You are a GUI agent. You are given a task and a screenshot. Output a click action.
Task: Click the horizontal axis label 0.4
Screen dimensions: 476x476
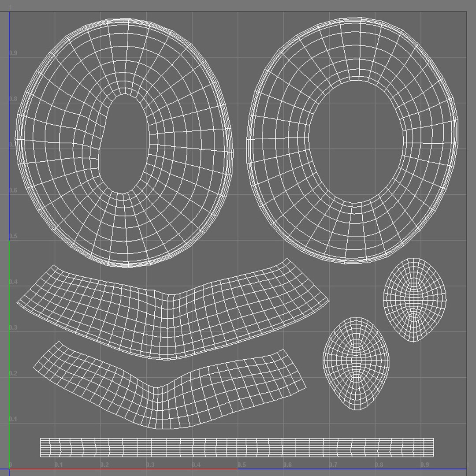tap(196, 465)
